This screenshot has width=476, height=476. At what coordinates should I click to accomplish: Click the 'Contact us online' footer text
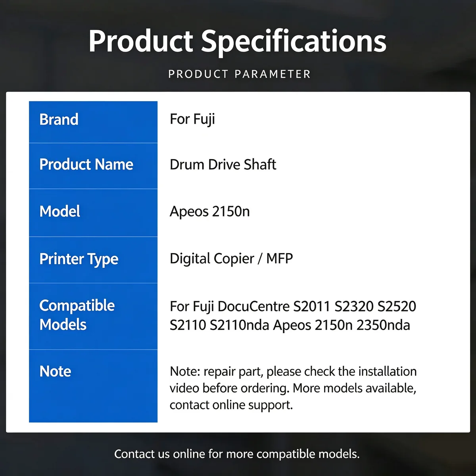tap(237, 454)
